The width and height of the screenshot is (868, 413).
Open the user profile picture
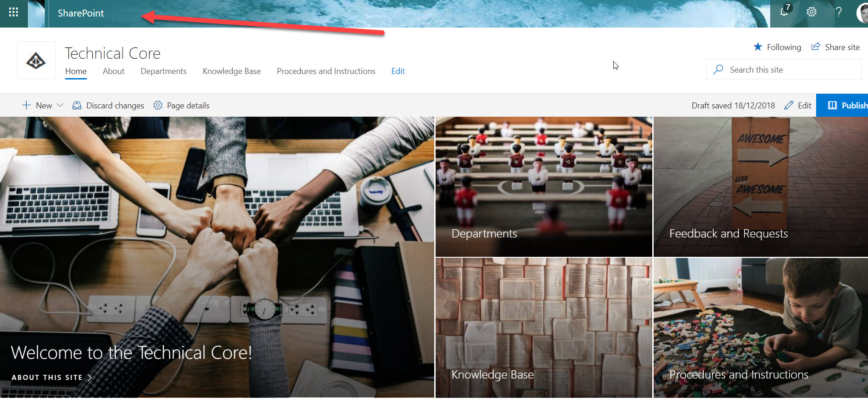[862, 13]
